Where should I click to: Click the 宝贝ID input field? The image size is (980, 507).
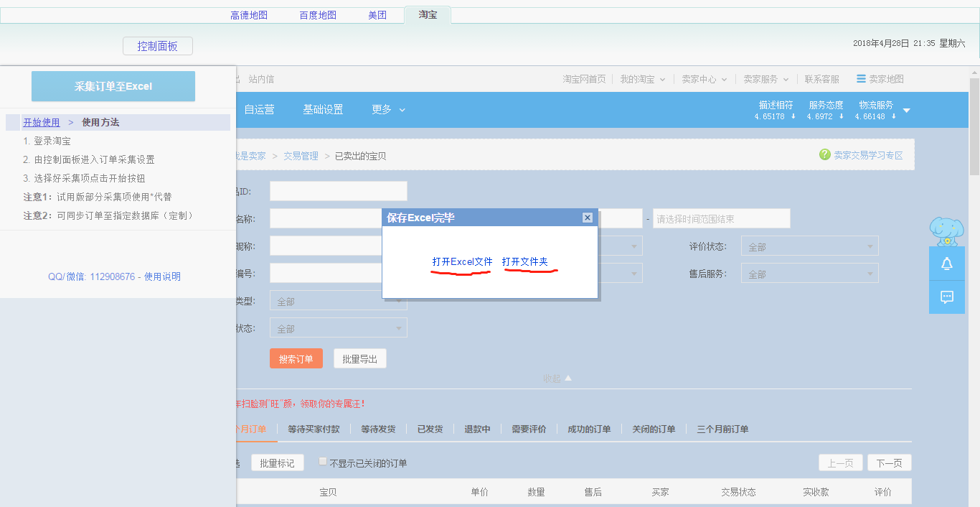[339, 191]
